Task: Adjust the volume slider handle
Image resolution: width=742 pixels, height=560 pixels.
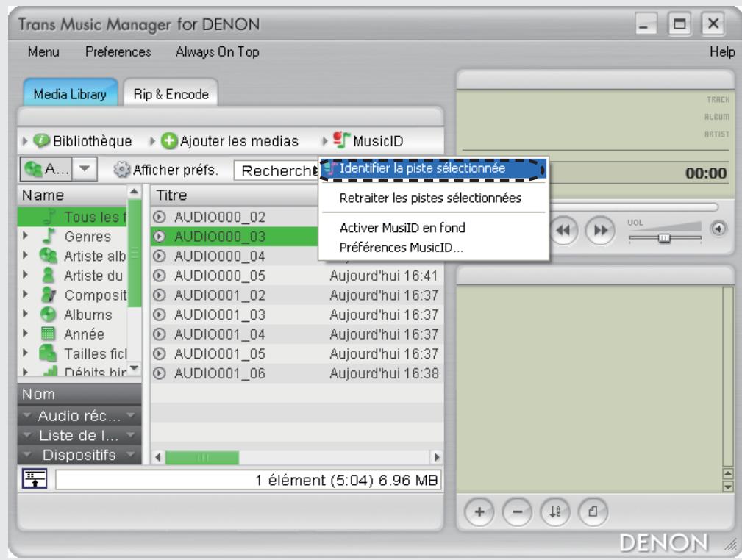Action: (664, 237)
